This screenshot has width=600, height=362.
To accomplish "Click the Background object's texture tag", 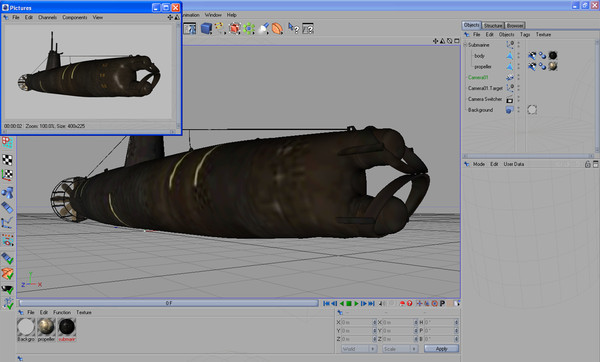I will click(x=532, y=110).
